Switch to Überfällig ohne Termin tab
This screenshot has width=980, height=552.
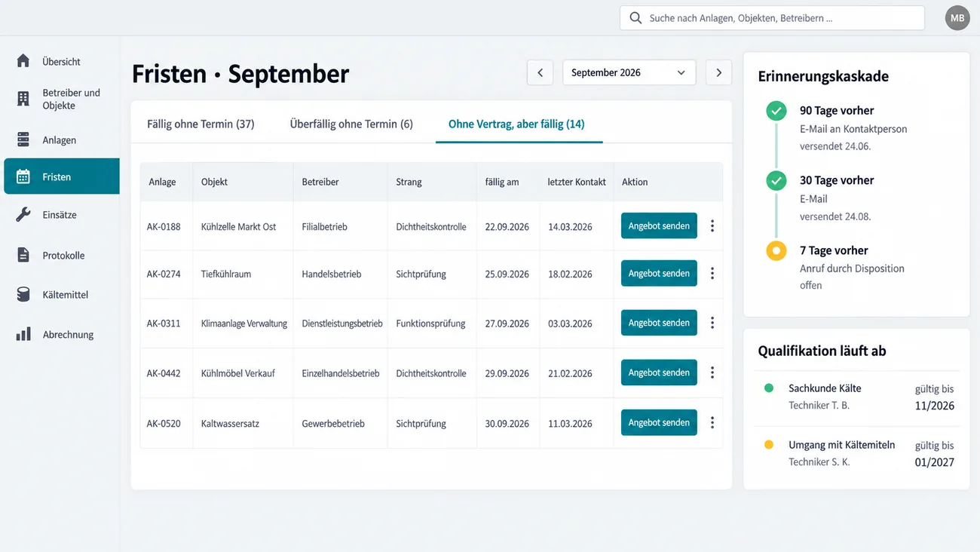click(x=351, y=124)
